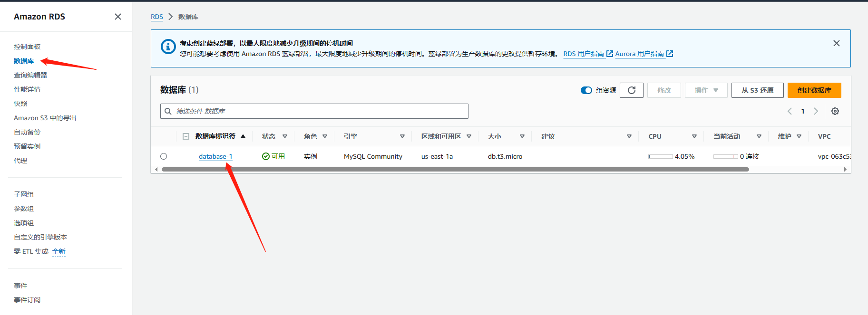Open Automated backups (自动备份) in sidebar

[27, 132]
